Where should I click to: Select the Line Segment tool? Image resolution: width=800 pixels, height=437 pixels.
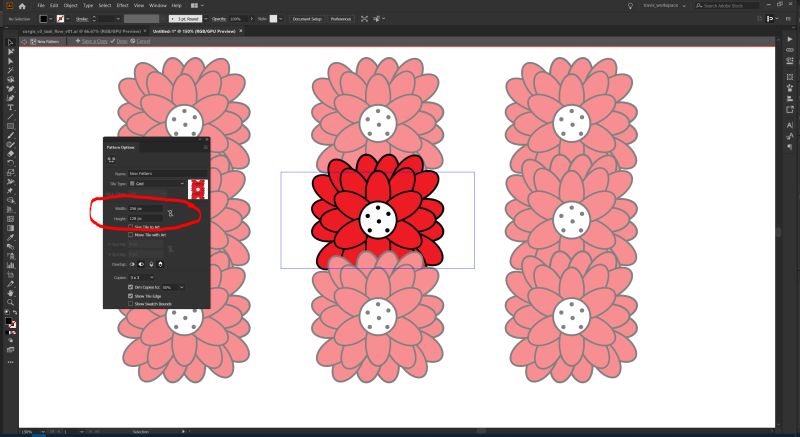tap(10, 116)
